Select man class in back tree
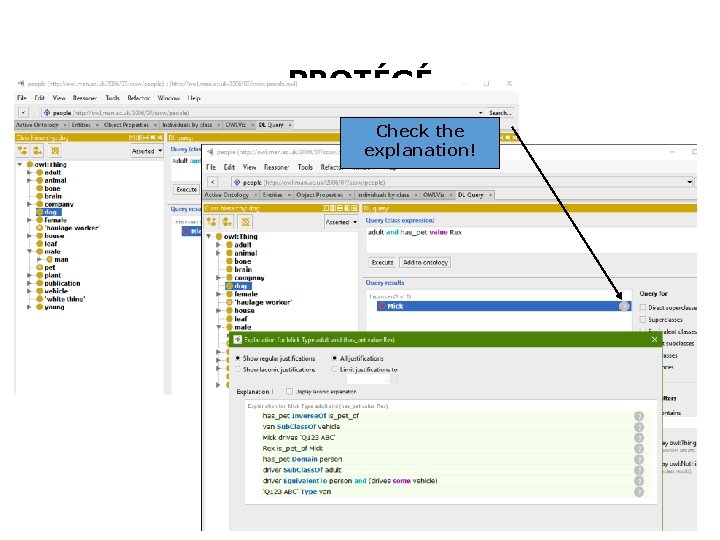The image size is (720, 540). point(61,259)
